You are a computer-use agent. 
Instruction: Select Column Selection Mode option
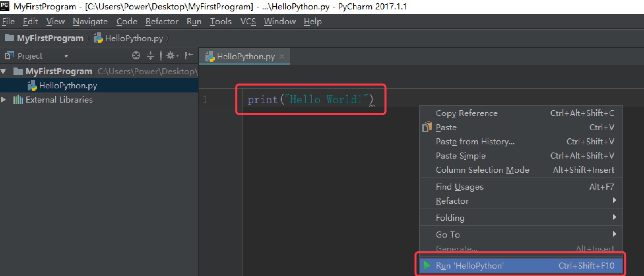pyautogui.click(x=482, y=170)
